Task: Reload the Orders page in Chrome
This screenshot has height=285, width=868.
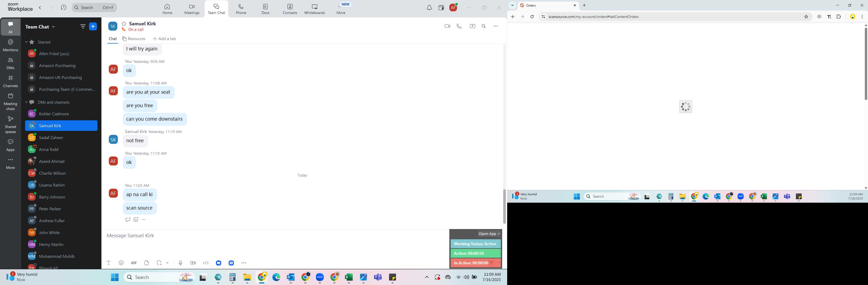Action: (x=532, y=16)
